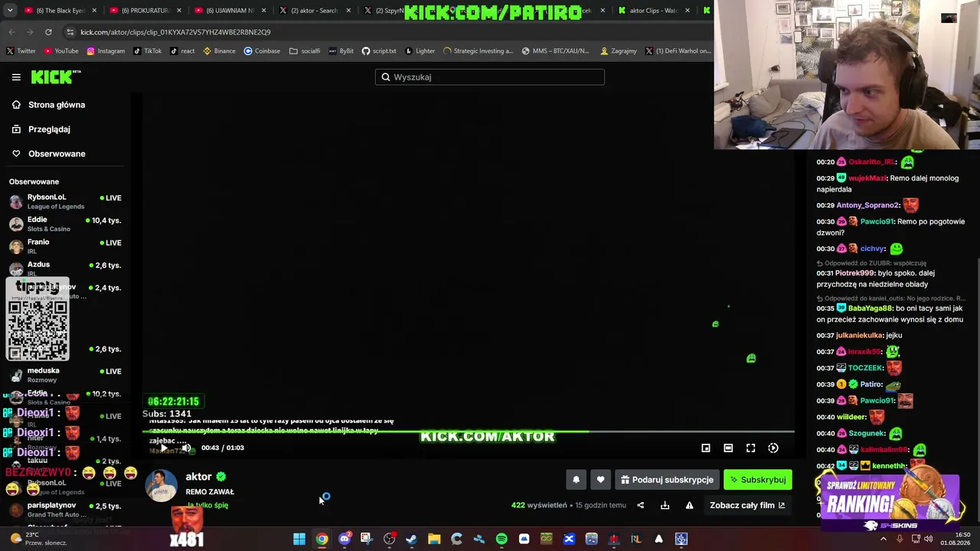Open the Lighter bookmark

click(420, 51)
